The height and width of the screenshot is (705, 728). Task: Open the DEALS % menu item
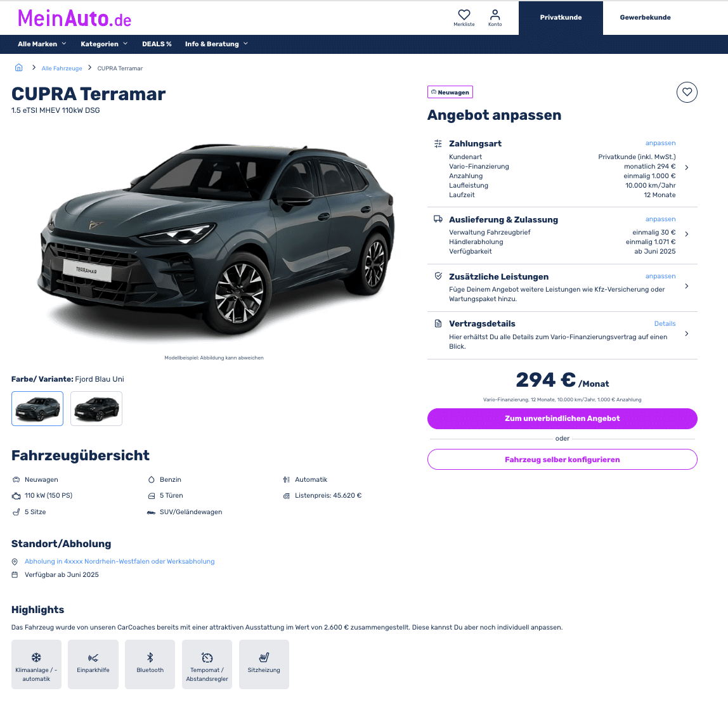pyautogui.click(x=157, y=44)
